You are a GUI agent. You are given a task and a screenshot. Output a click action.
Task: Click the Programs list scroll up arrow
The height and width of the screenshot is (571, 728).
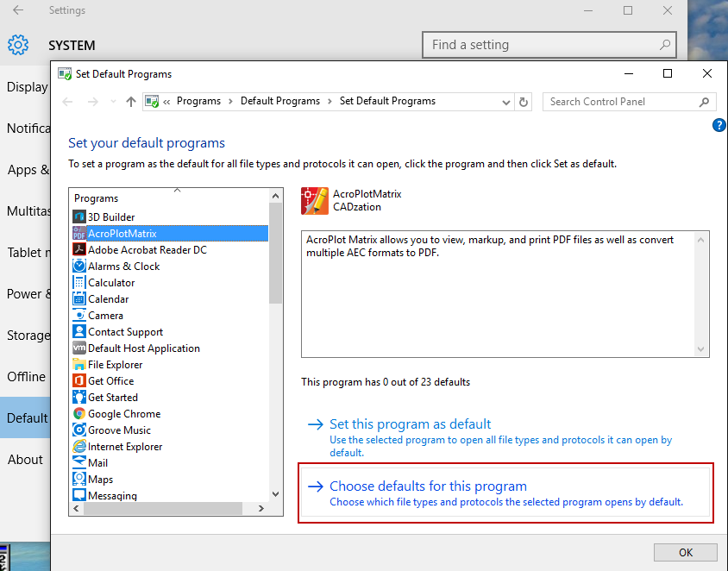tap(275, 196)
